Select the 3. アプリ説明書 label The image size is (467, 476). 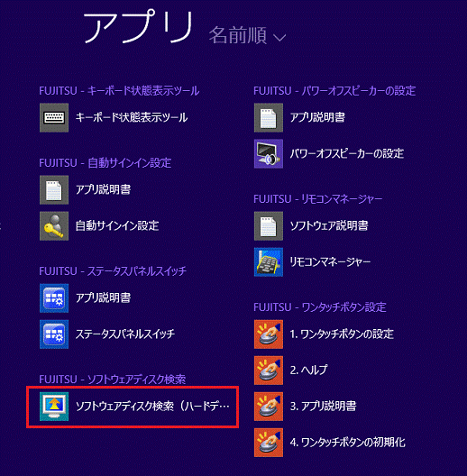[x=323, y=407]
